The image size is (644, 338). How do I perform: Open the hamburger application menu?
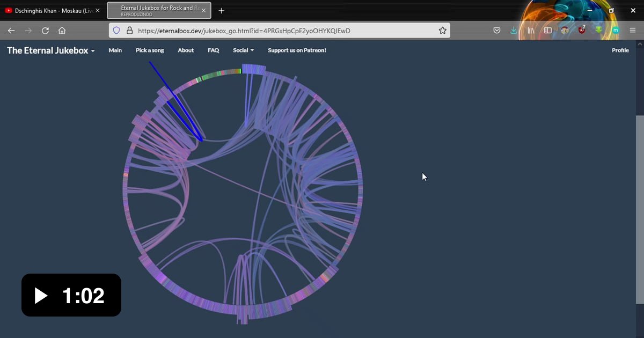coord(633,30)
